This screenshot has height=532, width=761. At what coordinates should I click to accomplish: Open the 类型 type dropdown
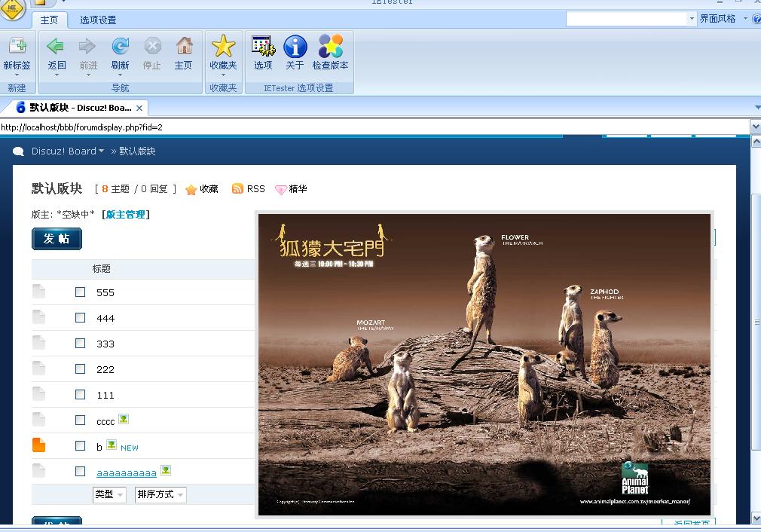[109, 494]
